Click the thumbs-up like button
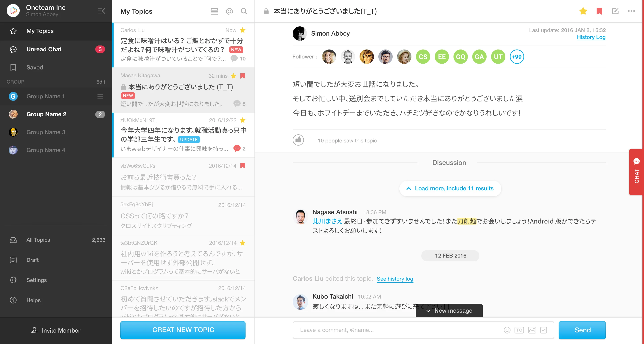The width and height of the screenshot is (644, 344). click(x=298, y=140)
